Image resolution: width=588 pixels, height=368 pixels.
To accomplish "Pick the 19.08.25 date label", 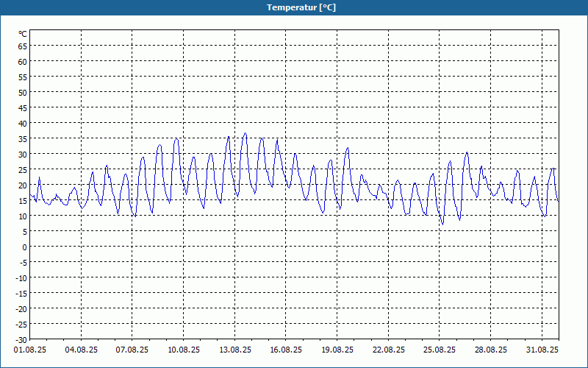I will pos(337,350).
